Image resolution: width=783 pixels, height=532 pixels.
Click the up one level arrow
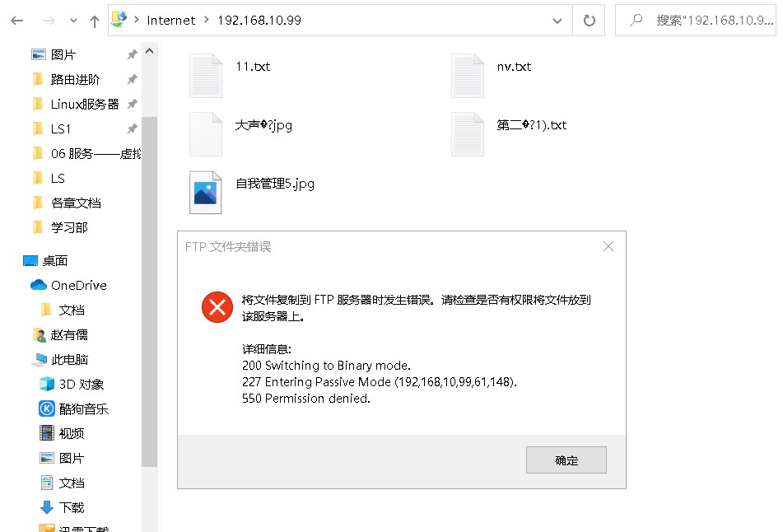(95, 21)
